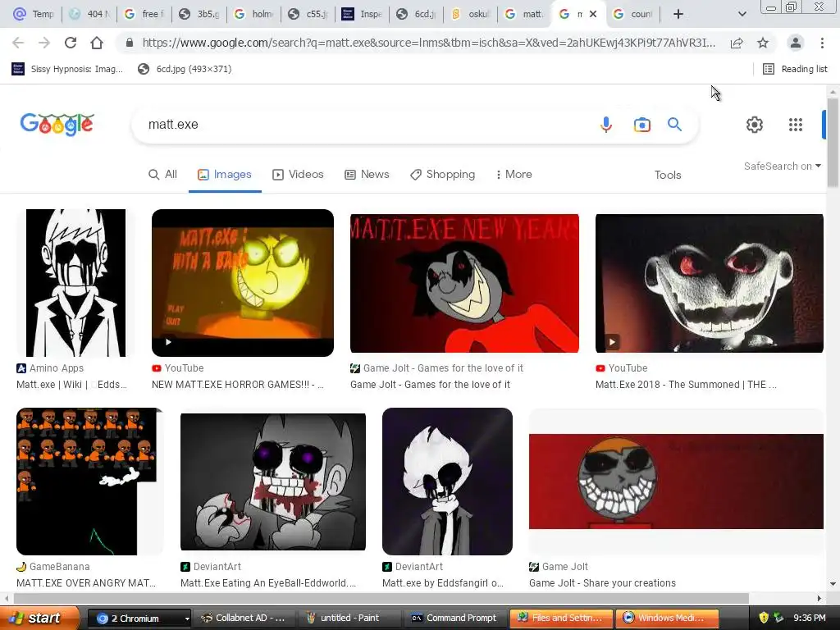The width and height of the screenshot is (840, 630).
Task: Submit search with the magnifier icon
Action: [674, 125]
